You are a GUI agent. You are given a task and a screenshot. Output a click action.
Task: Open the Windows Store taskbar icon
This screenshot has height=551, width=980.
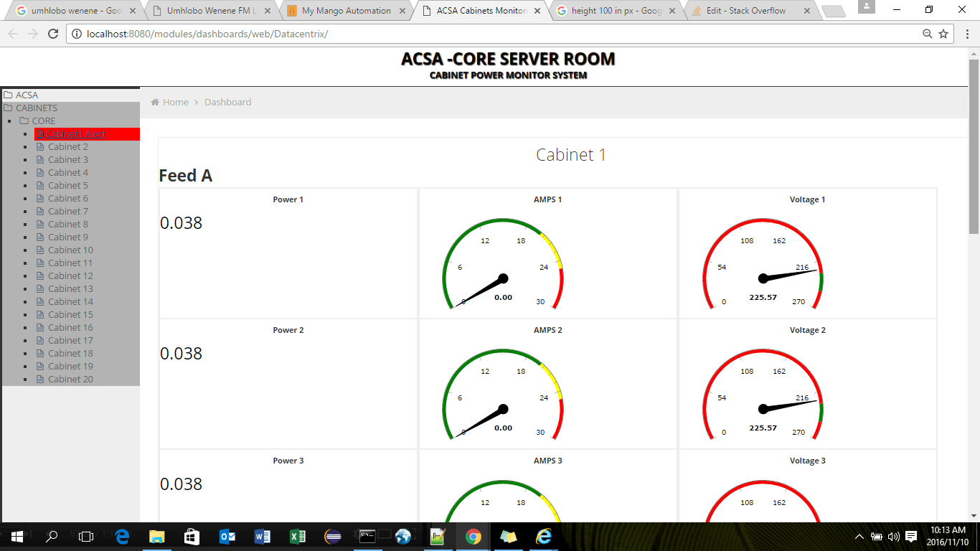pos(192,536)
